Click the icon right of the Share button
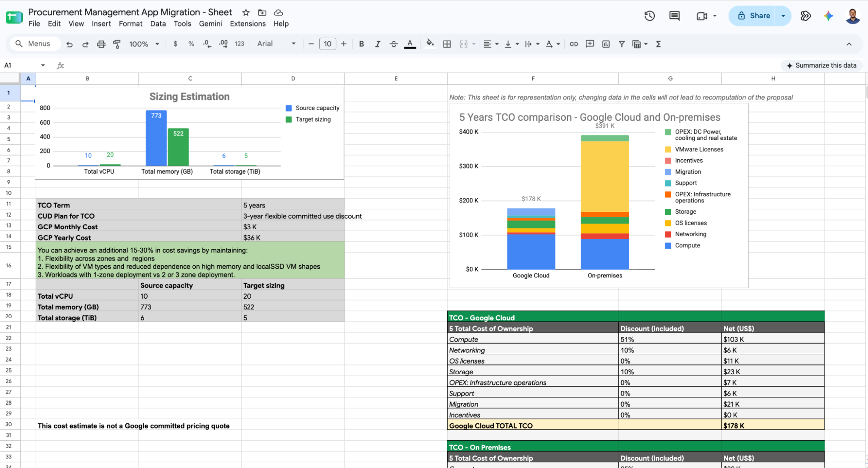 point(805,16)
